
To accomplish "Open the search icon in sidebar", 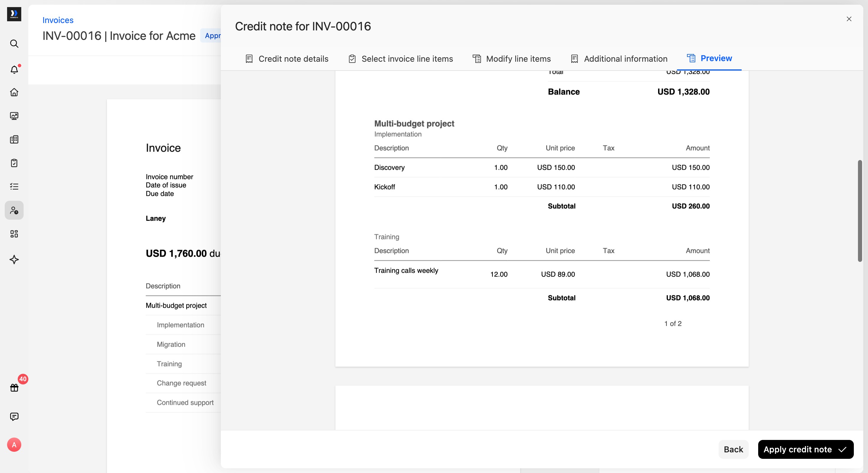I will point(14,43).
